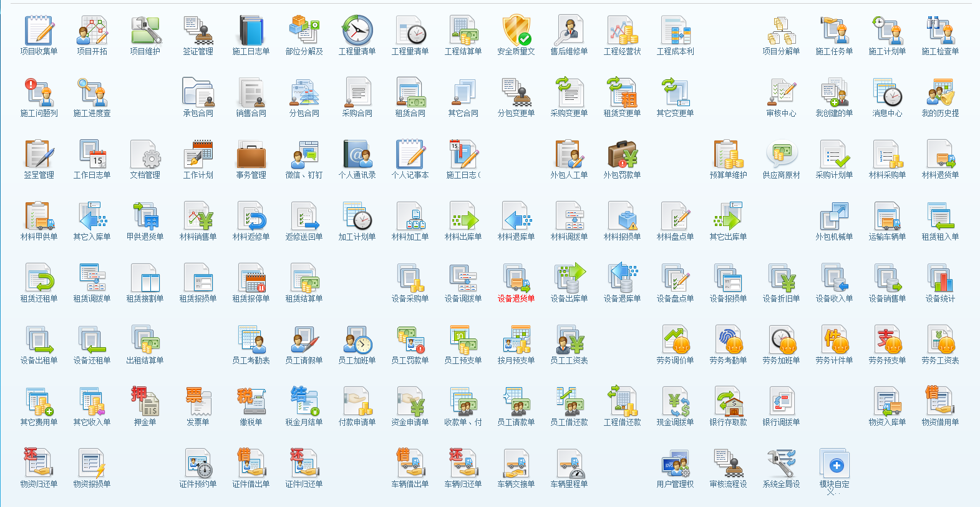Select the 承包合同 folder icon
980x507 pixels.
coord(198,92)
